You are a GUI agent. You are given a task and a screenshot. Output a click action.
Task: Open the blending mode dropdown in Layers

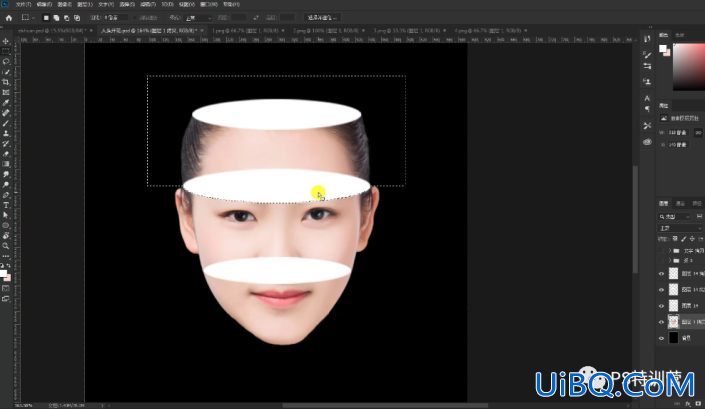679,228
